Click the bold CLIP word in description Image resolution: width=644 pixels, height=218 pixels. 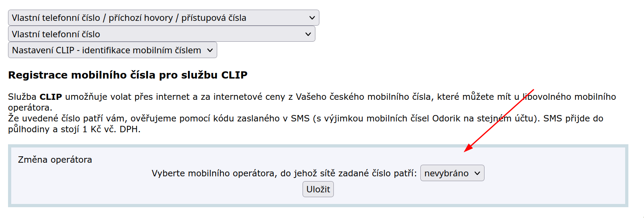click(x=50, y=97)
